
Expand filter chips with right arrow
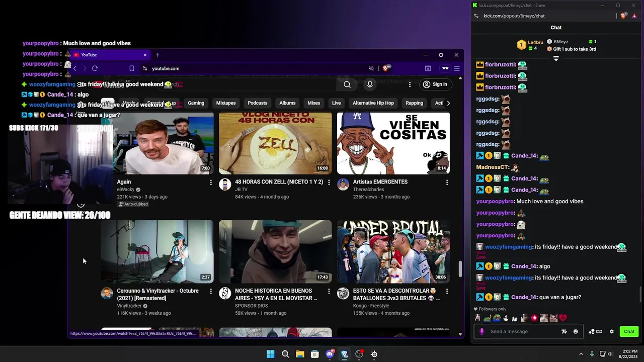(448, 103)
